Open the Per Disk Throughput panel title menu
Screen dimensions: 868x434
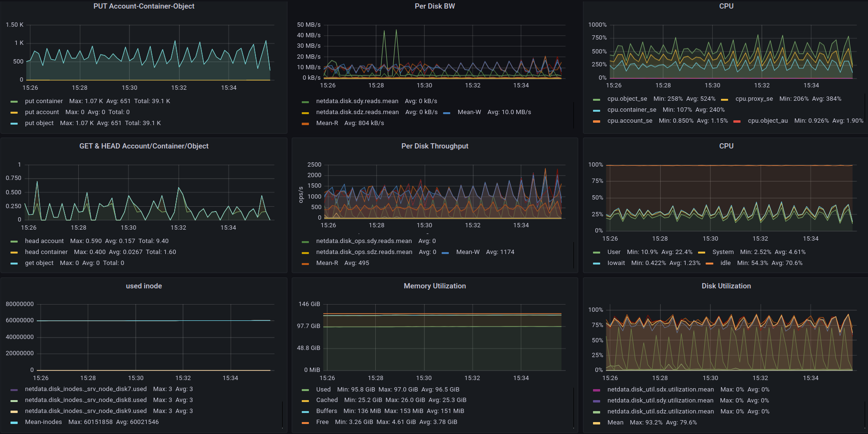point(434,146)
